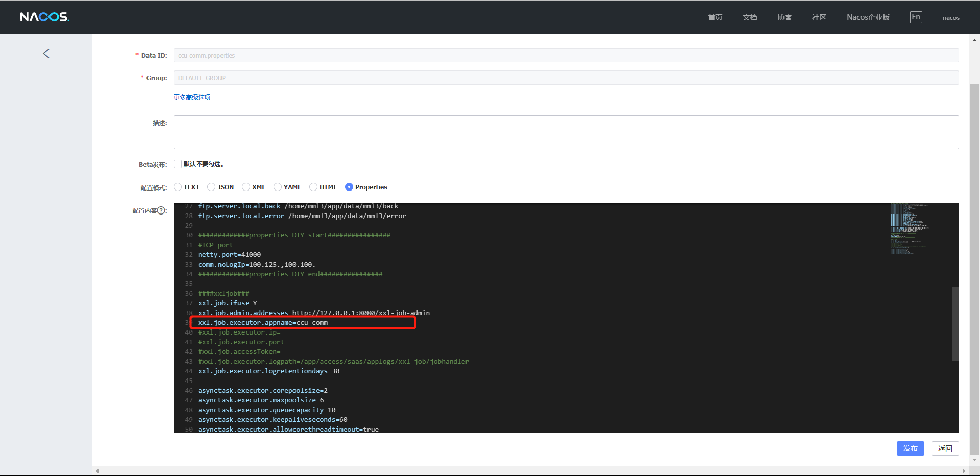Click the back arrow icon

point(46,54)
